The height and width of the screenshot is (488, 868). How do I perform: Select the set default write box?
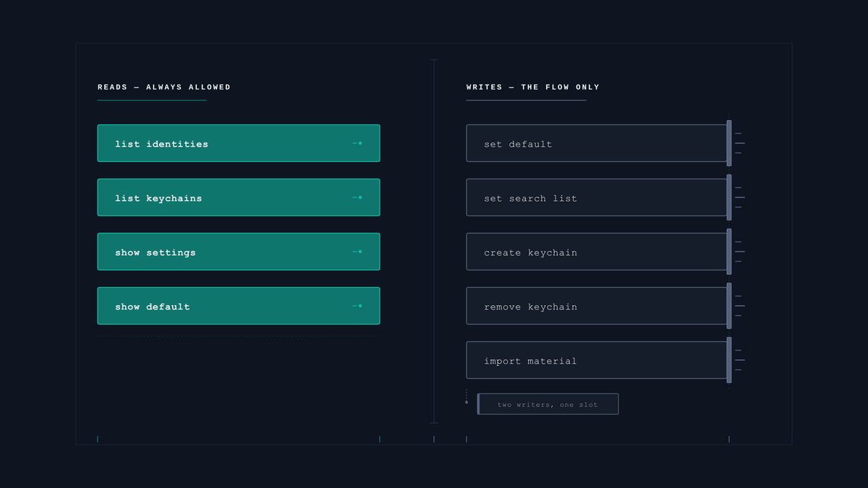(597, 143)
